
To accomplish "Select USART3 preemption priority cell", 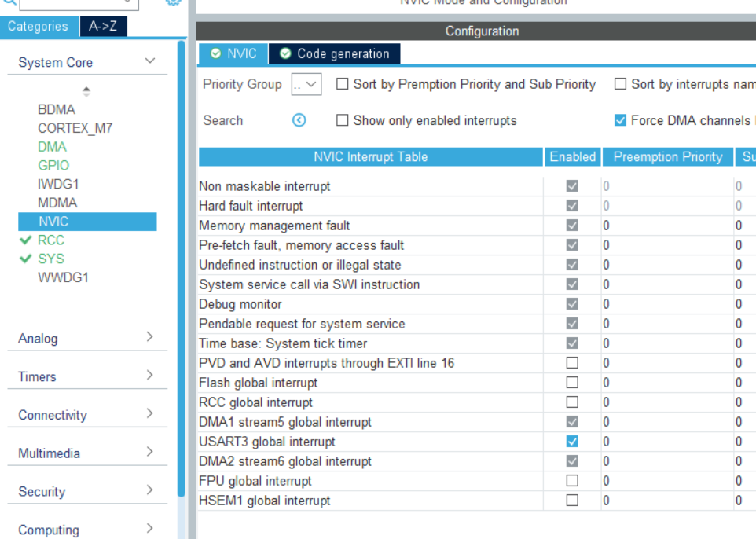I will (668, 442).
